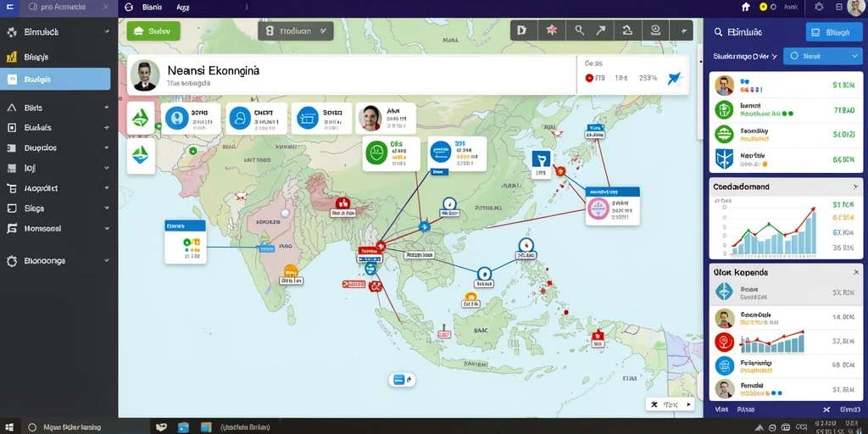Viewport: 868px width, 434px height.
Task: Expand the Bionoonga sidebar section
Action: click(x=58, y=260)
